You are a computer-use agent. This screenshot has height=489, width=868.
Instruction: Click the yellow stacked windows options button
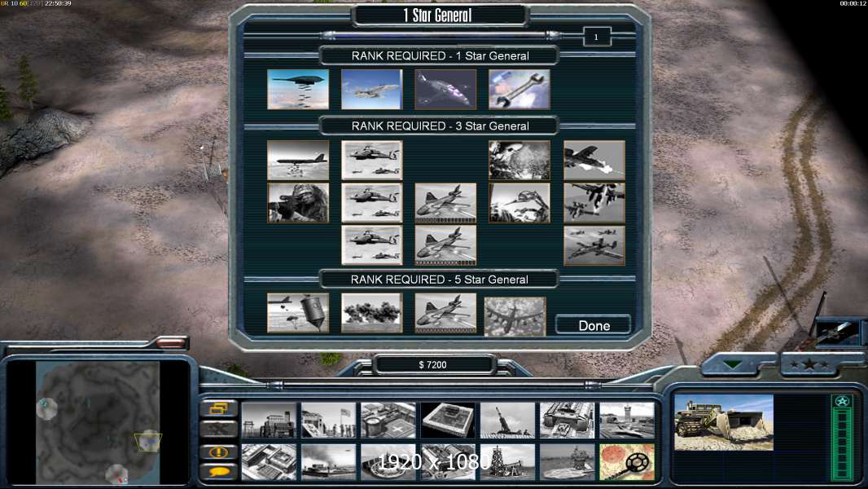click(x=219, y=408)
